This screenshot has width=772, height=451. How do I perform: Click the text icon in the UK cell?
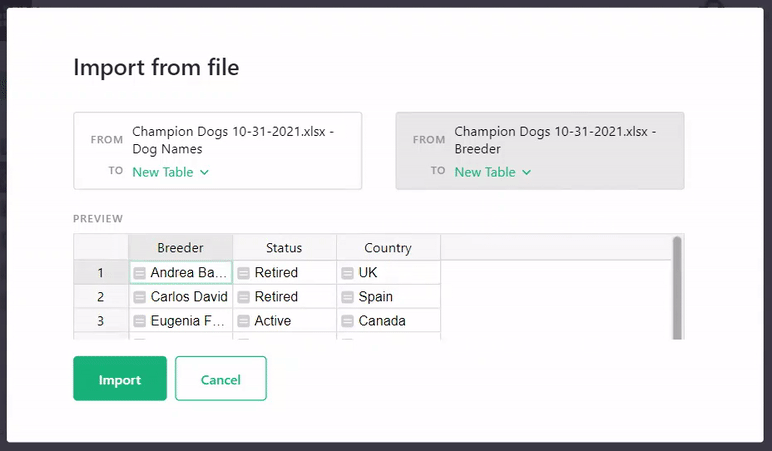coord(348,273)
